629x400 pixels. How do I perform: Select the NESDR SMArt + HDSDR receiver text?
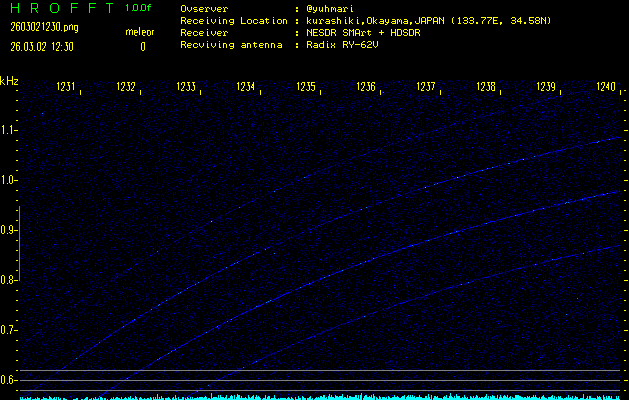coord(361,33)
